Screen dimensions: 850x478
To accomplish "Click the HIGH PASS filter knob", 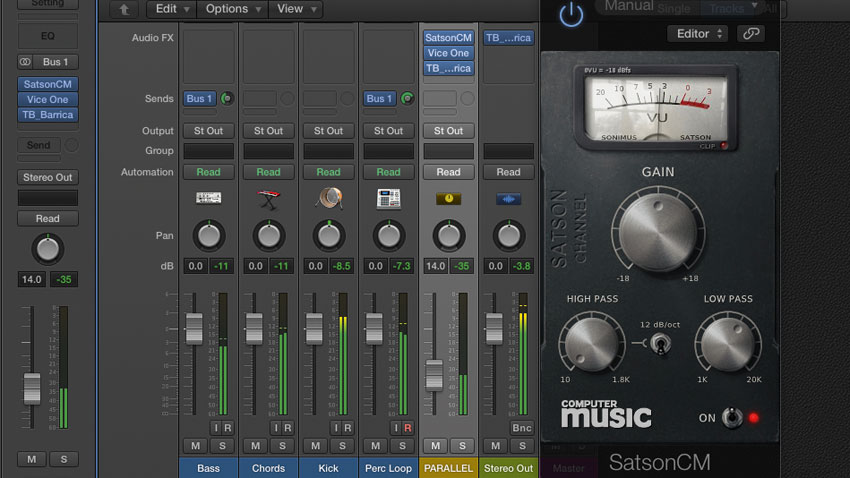I will 592,344.
